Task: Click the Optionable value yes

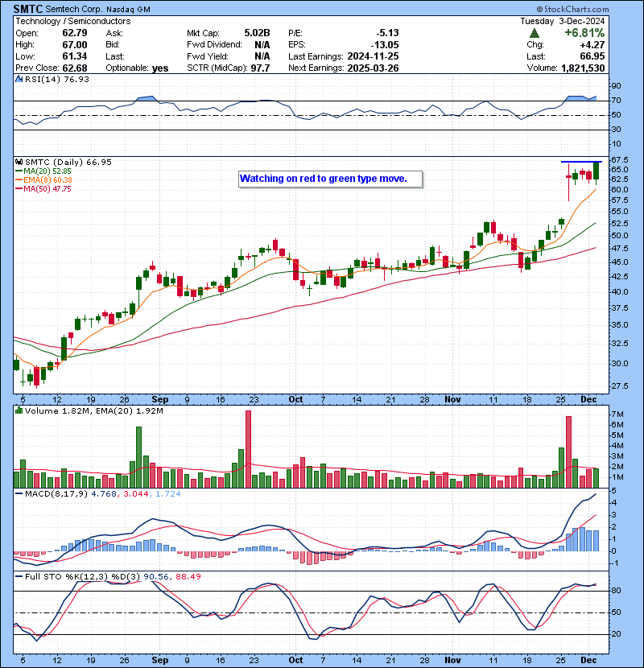Action: coord(160,68)
